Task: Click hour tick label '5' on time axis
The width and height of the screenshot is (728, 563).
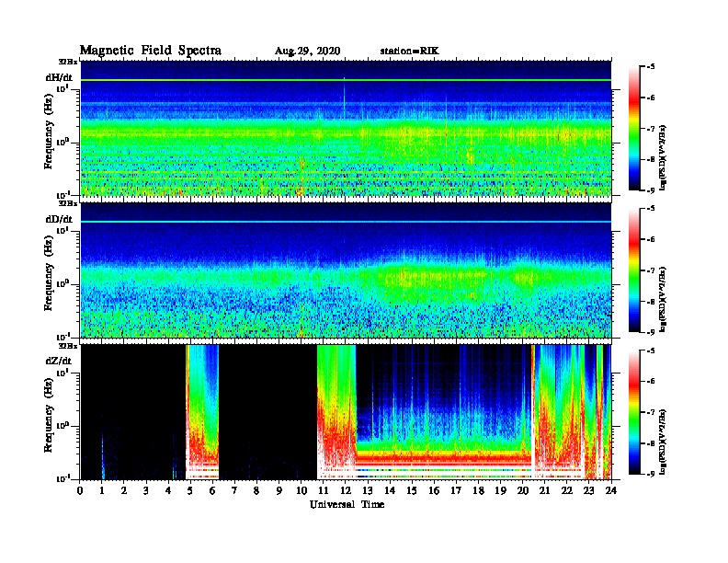Action: pos(190,490)
